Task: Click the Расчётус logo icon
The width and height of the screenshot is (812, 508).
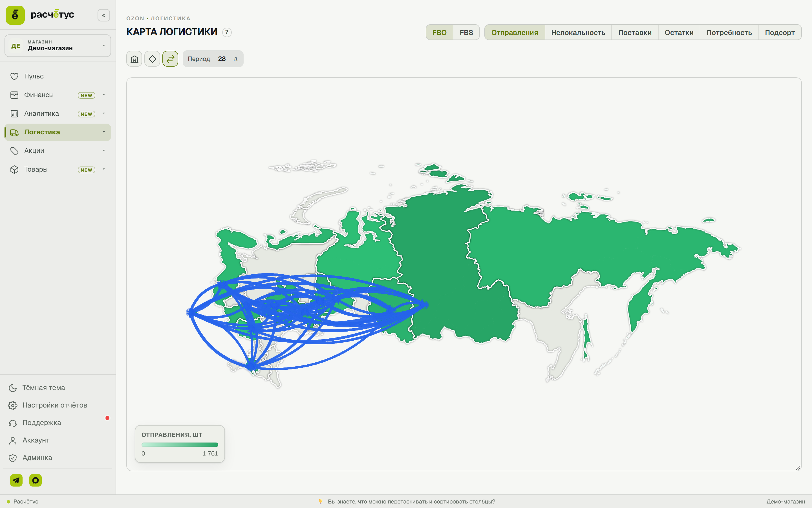Action: (15, 15)
